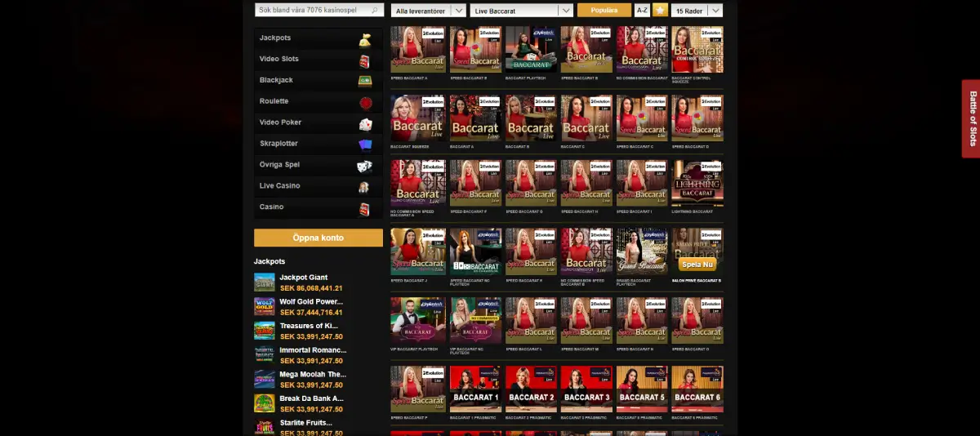The image size is (980, 436).
Task: Open the Baccarat 1 Pragmatic thumbnail
Action: 475,389
